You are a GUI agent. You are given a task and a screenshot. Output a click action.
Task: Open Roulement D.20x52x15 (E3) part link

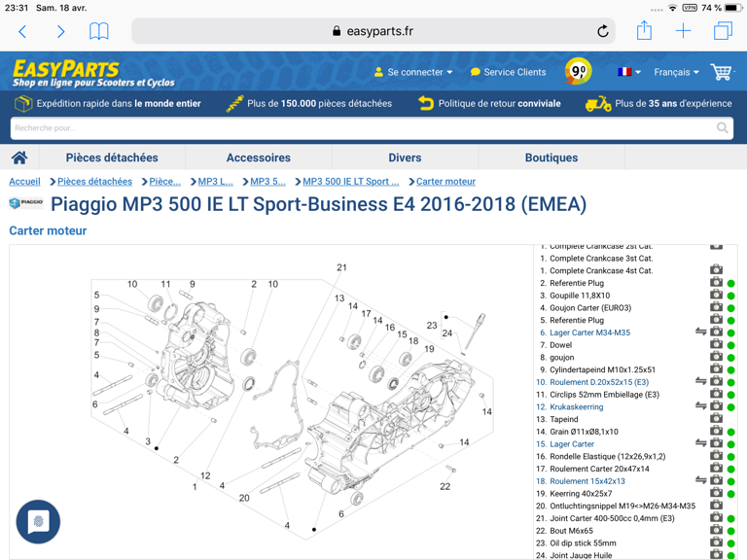pyautogui.click(x=599, y=382)
